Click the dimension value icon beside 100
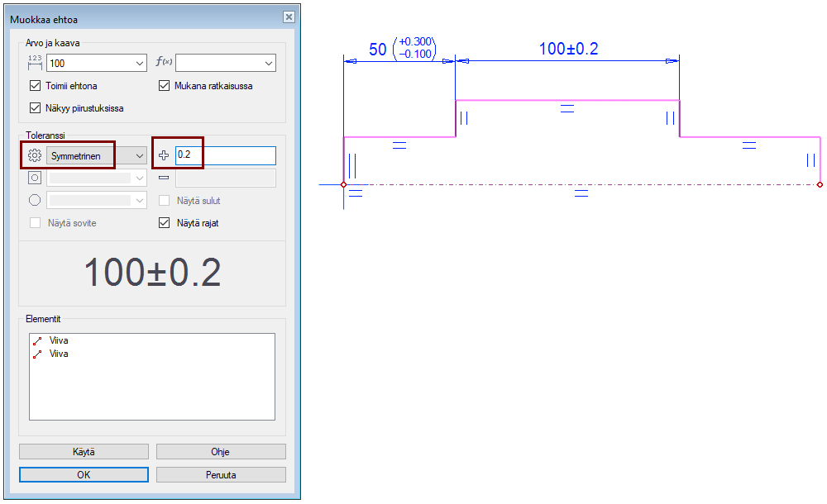Screen dimensions: 827x504 point(34,64)
